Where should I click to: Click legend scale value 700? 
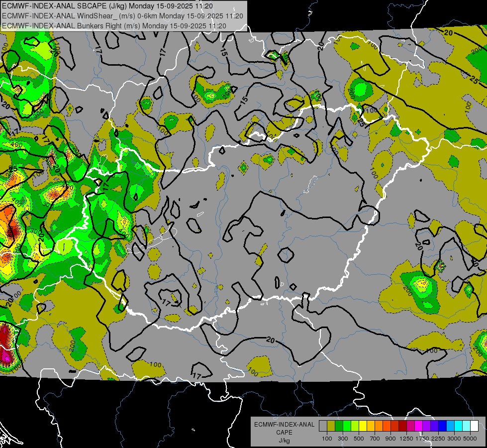tap(375, 439)
